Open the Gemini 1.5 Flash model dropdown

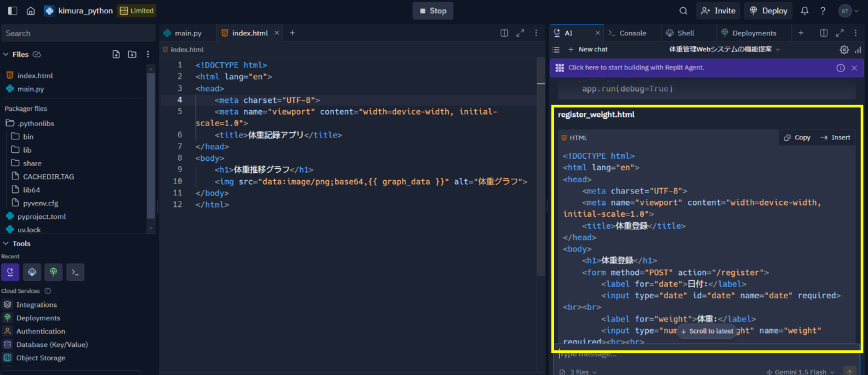(x=801, y=372)
